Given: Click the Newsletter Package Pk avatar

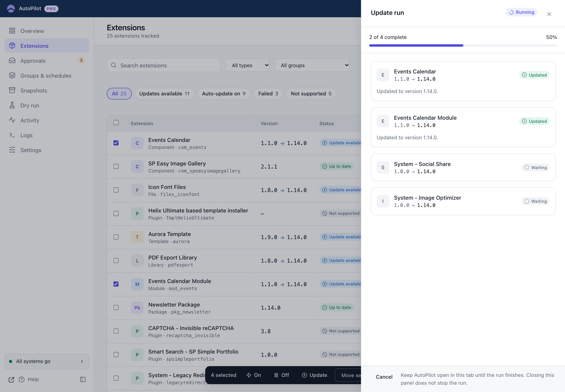Looking at the screenshot, I should (137, 308).
